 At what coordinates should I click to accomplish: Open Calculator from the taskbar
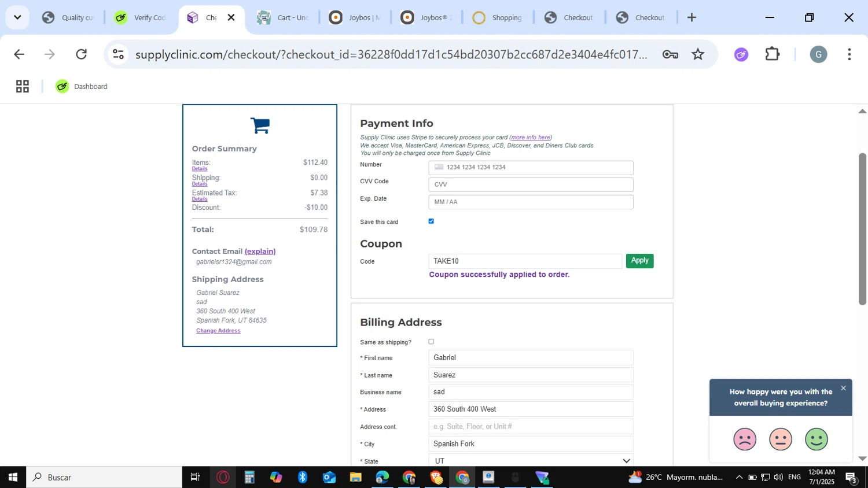click(249, 477)
